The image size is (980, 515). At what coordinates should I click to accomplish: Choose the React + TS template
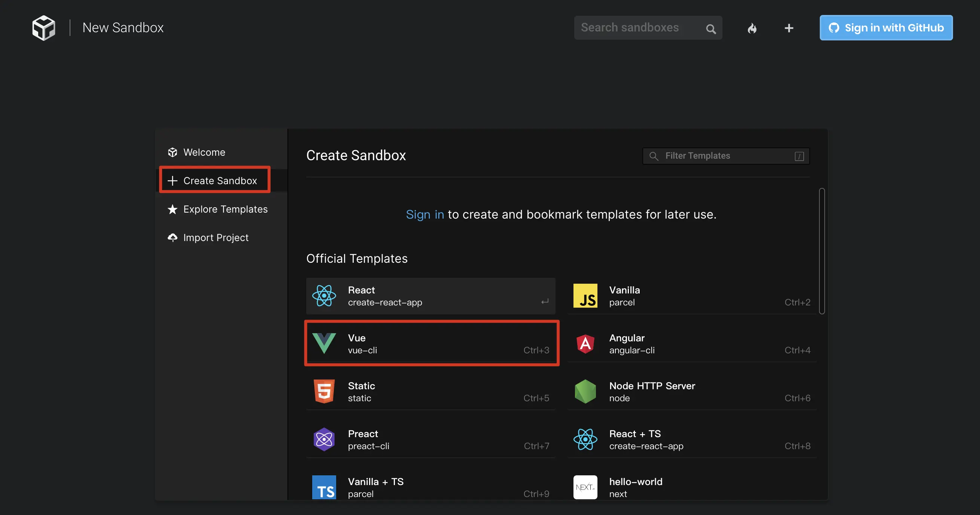click(x=691, y=439)
